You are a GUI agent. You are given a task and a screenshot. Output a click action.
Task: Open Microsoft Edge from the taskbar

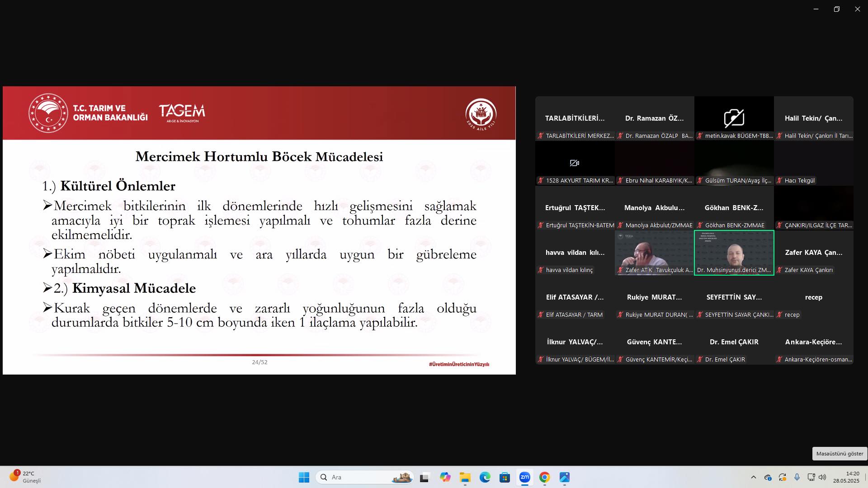click(485, 477)
